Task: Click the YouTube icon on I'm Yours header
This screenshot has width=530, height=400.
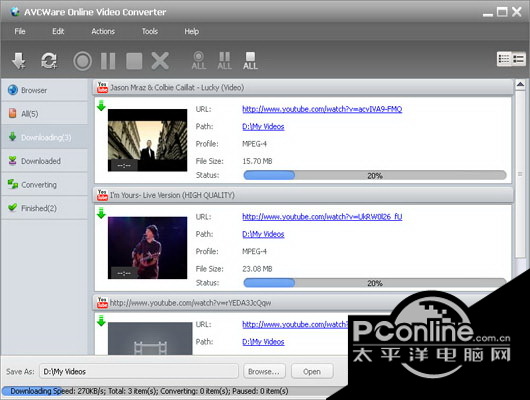Action: click(x=102, y=195)
